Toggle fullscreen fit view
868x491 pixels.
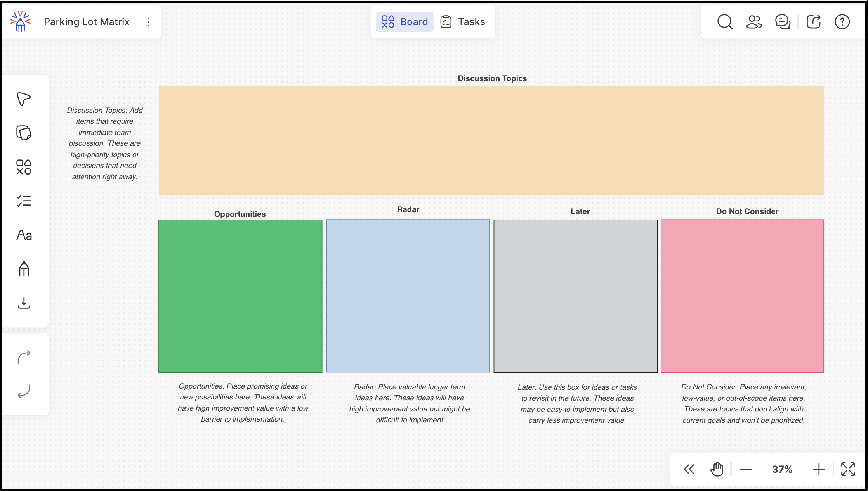click(x=848, y=469)
